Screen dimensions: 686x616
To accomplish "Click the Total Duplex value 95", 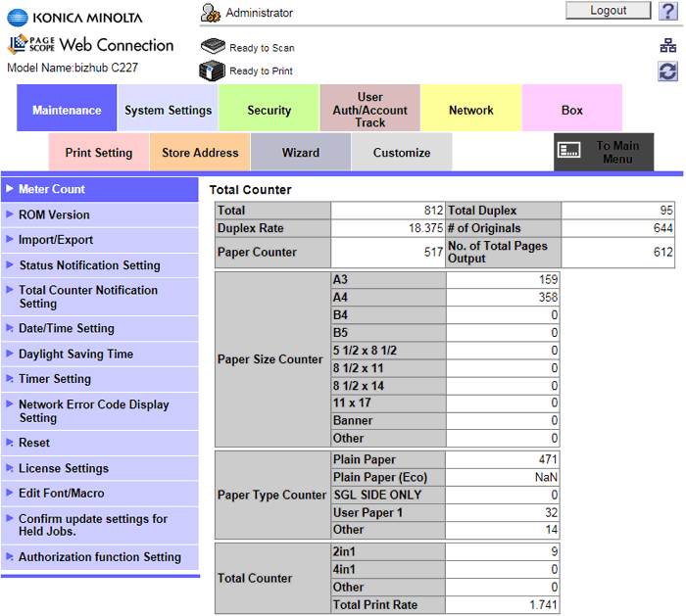I will coord(666,211).
